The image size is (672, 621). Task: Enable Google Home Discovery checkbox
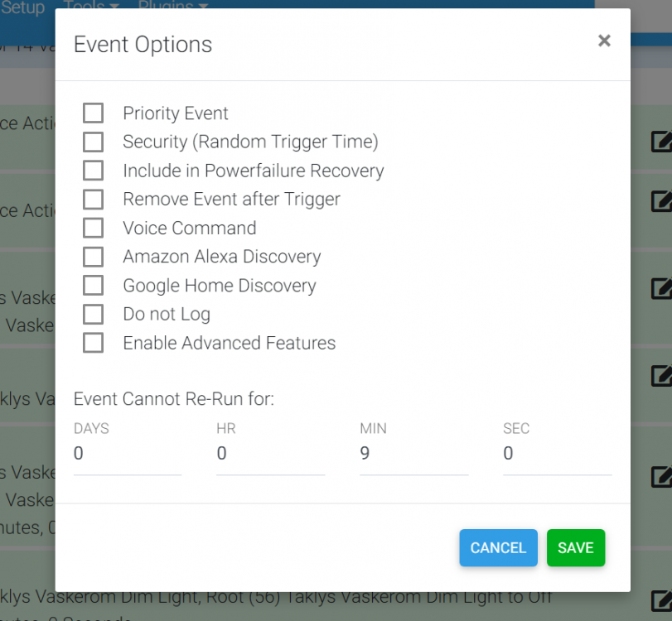pyautogui.click(x=93, y=286)
